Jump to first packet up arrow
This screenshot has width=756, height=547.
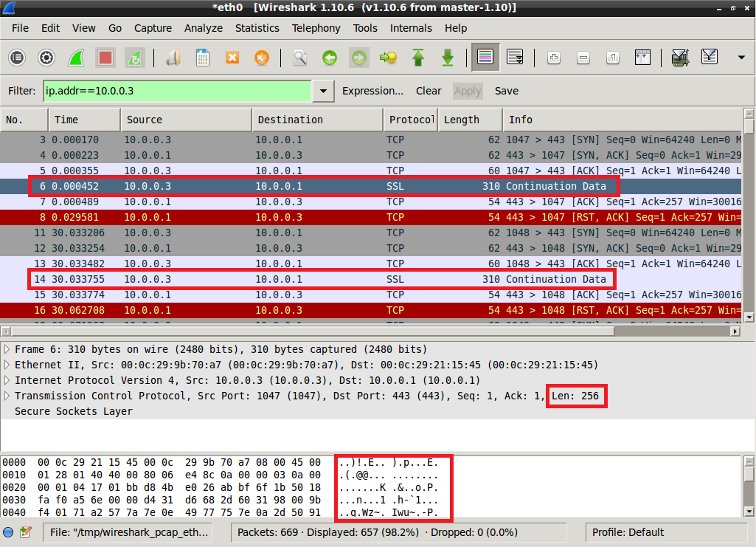[418, 58]
